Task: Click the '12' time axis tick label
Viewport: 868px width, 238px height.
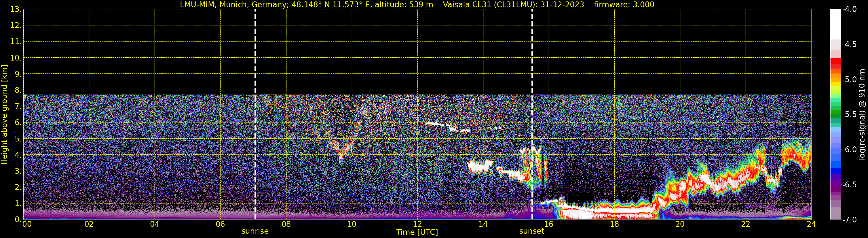Action: (x=417, y=224)
